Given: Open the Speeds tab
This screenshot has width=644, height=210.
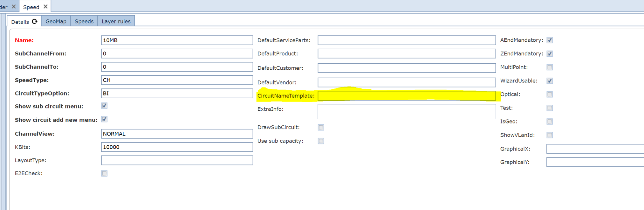Looking at the screenshot, I should [84, 21].
